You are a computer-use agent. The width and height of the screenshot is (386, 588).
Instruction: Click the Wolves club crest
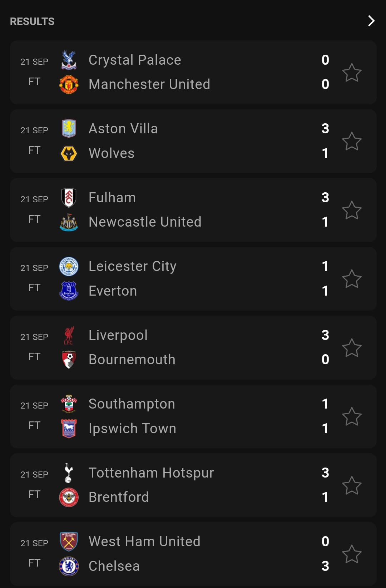tap(69, 153)
